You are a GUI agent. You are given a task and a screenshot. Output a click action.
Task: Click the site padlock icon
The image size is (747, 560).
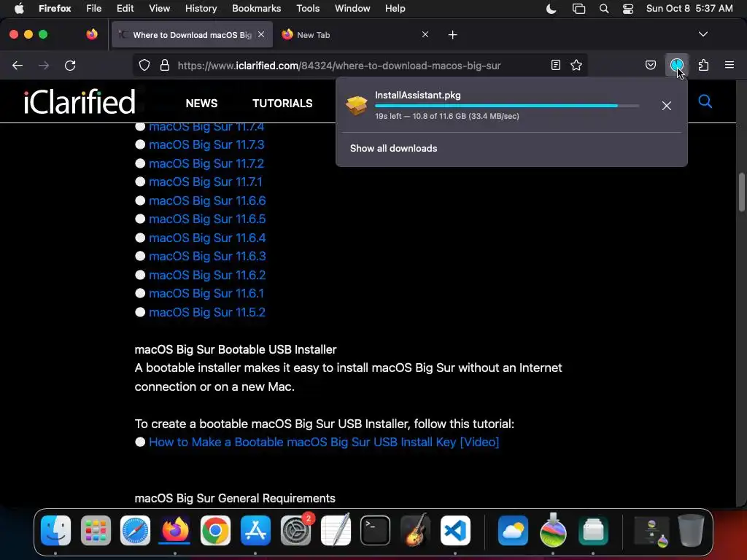pos(165,65)
